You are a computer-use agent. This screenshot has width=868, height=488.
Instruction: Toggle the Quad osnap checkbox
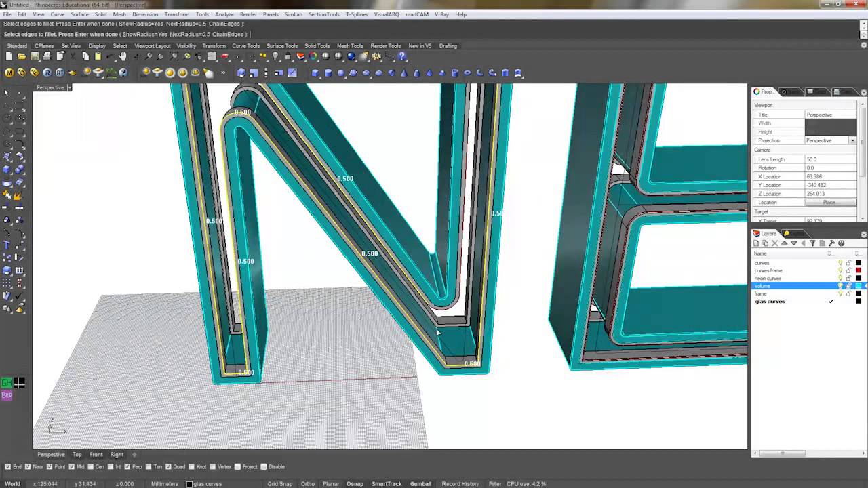tap(167, 466)
